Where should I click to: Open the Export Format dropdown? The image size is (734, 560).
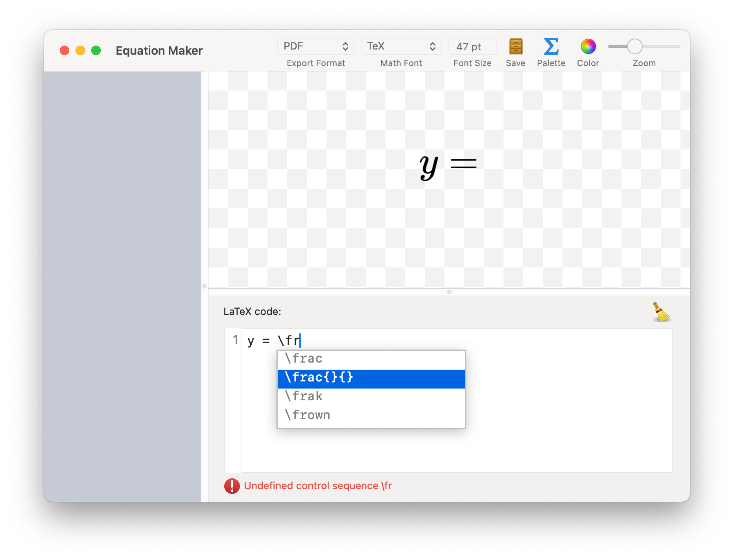point(315,46)
